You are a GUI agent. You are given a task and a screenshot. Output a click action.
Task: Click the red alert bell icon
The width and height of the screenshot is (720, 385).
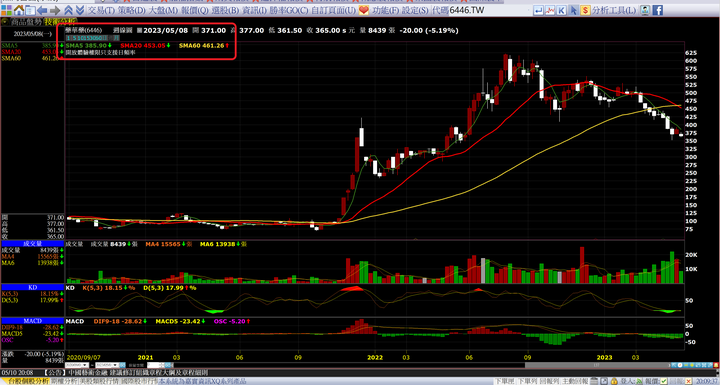[x=715, y=365]
